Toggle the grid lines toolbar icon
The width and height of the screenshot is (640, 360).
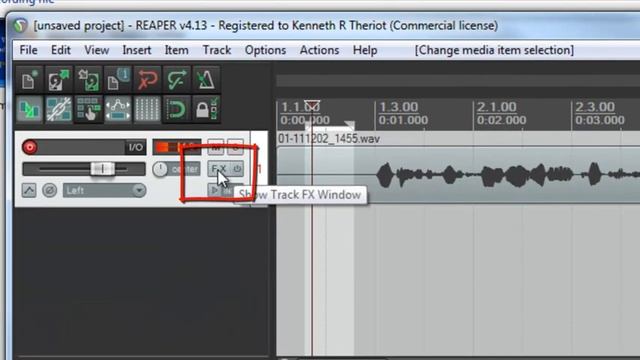click(147, 109)
